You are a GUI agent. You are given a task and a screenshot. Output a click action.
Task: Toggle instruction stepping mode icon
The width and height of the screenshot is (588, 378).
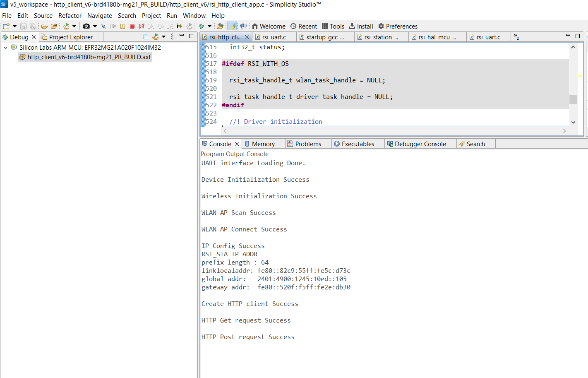(179, 26)
